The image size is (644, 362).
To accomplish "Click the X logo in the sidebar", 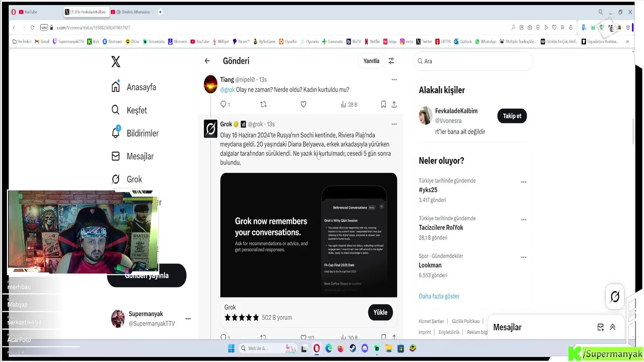I will tap(116, 62).
